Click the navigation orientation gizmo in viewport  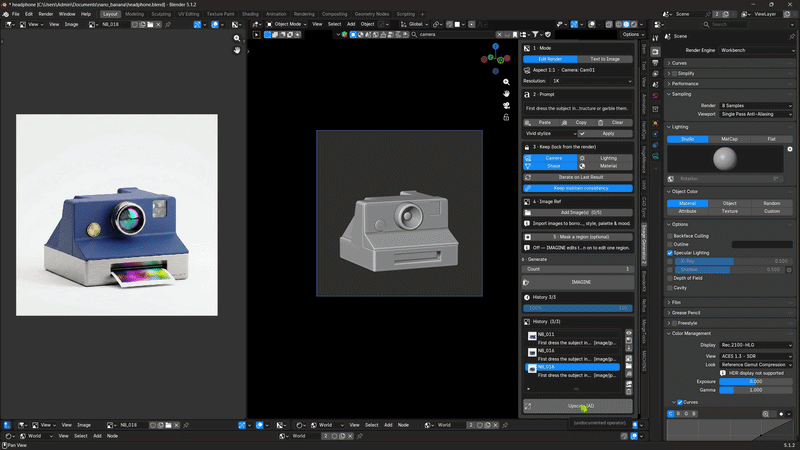point(495,59)
